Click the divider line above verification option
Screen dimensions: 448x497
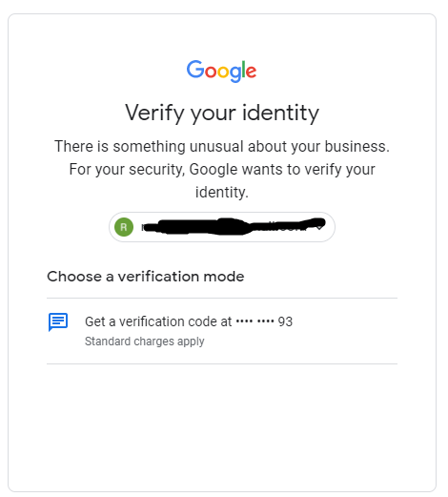[222, 299]
